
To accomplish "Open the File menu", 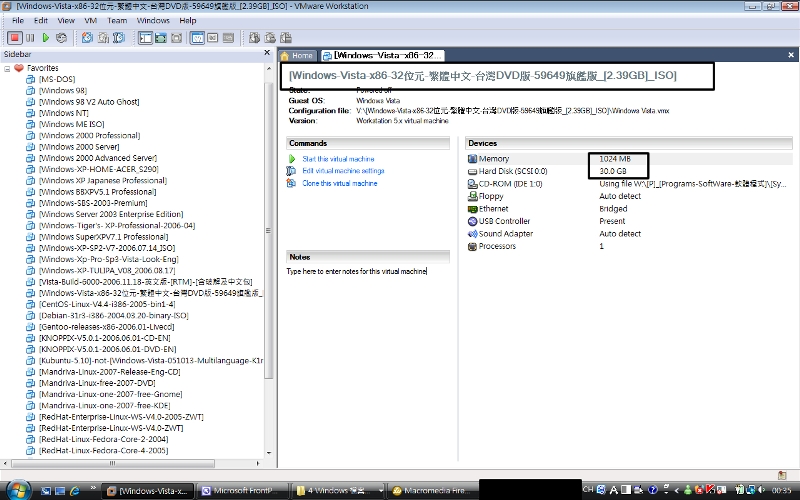I will pos(18,20).
